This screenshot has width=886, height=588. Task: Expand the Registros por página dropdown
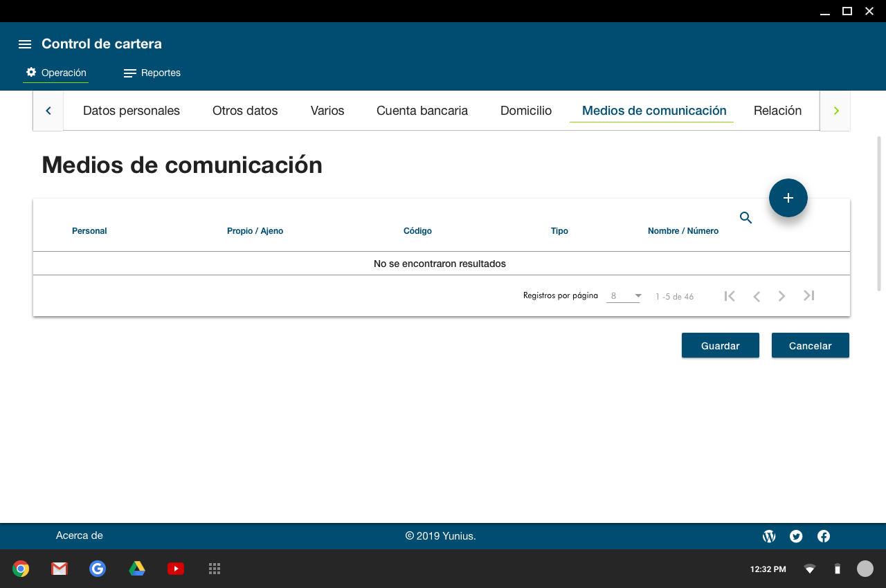pos(623,296)
